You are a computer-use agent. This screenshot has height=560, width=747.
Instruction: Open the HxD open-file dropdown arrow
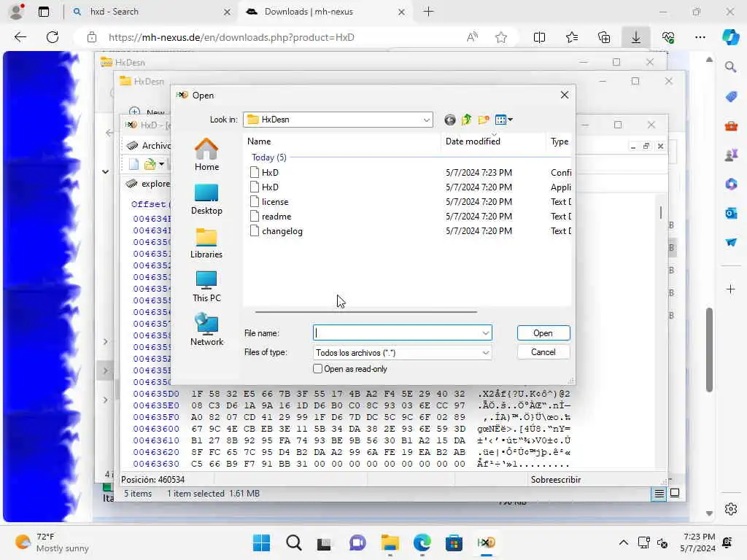(x=161, y=164)
